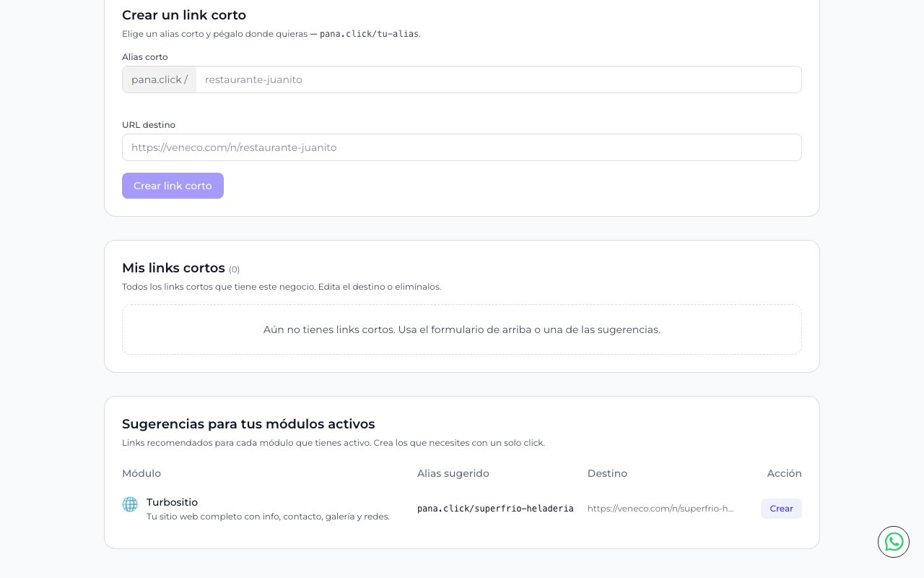Click the veneco.com superfrio destination URL

[661, 509]
